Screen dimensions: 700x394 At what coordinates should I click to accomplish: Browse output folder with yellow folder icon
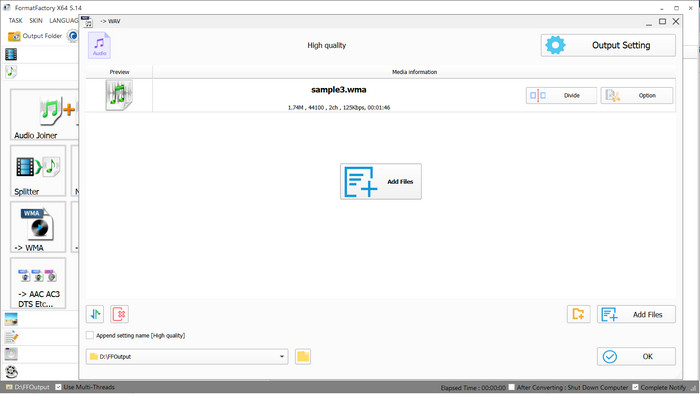point(303,357)
